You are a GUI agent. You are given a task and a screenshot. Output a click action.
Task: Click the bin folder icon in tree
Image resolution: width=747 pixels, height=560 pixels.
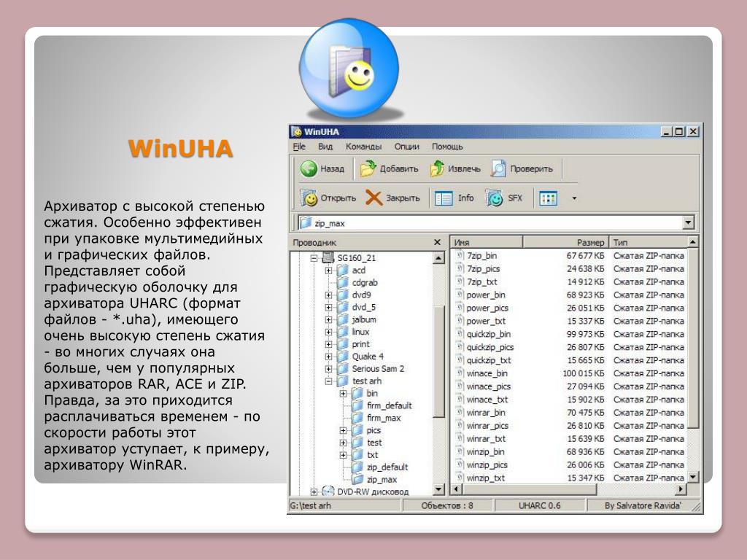(x=357, y=393)
